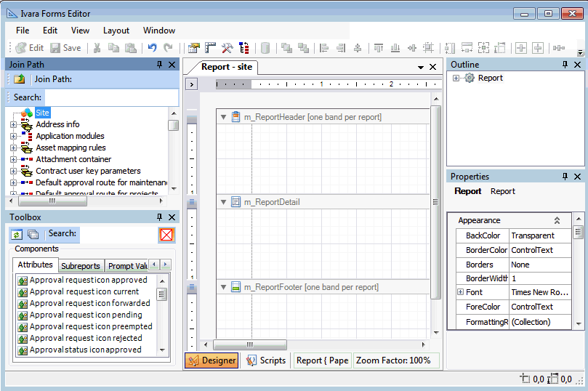Click the Designer view button
The height and width of the screenshot is (391, 588).
click(x=212, y=360)
